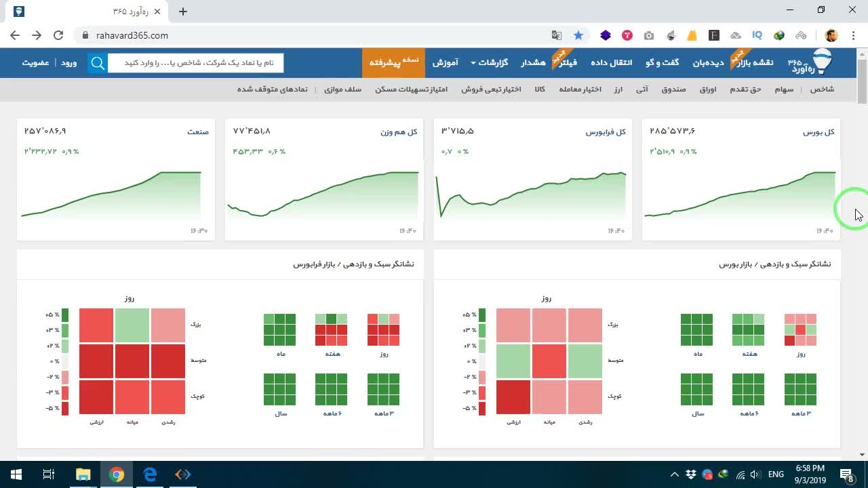Bookmark page with the star icon

[578, 35]
